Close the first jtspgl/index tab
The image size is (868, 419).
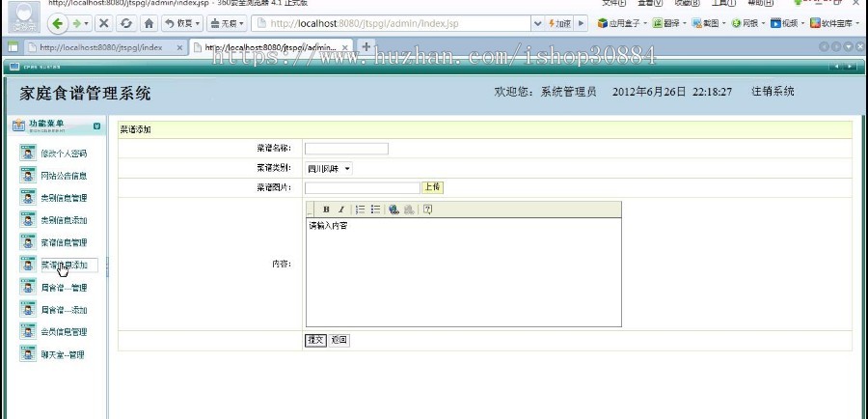coord(179,47)
